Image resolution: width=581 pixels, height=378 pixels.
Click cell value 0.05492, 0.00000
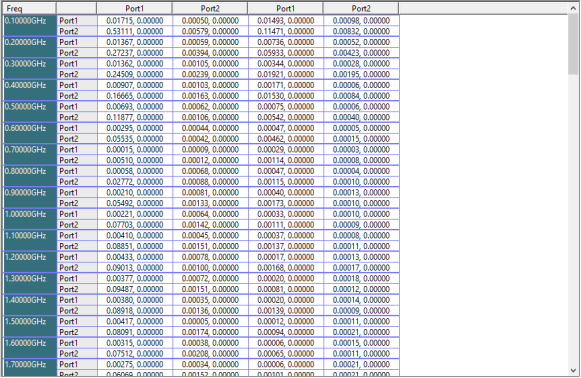(x=135, y=203)
